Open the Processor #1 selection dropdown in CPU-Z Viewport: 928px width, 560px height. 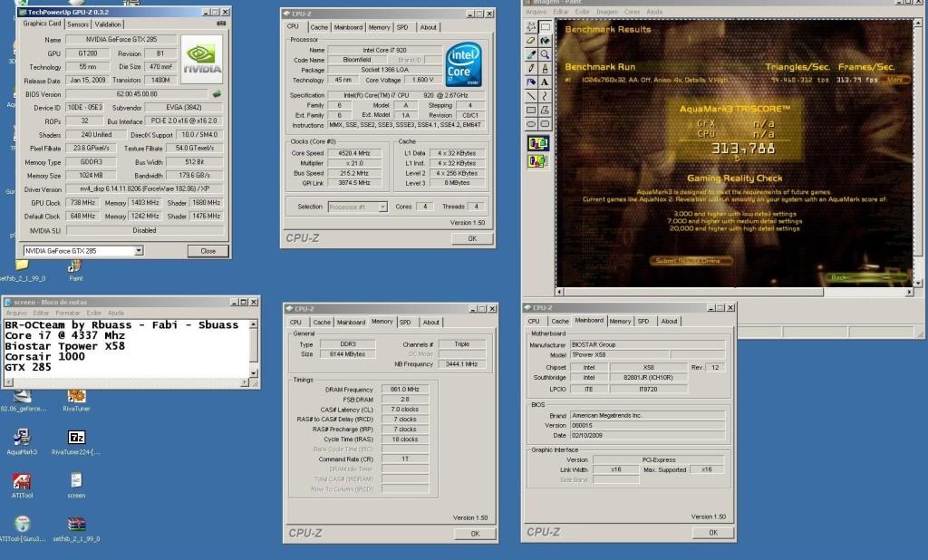(383, 207)
